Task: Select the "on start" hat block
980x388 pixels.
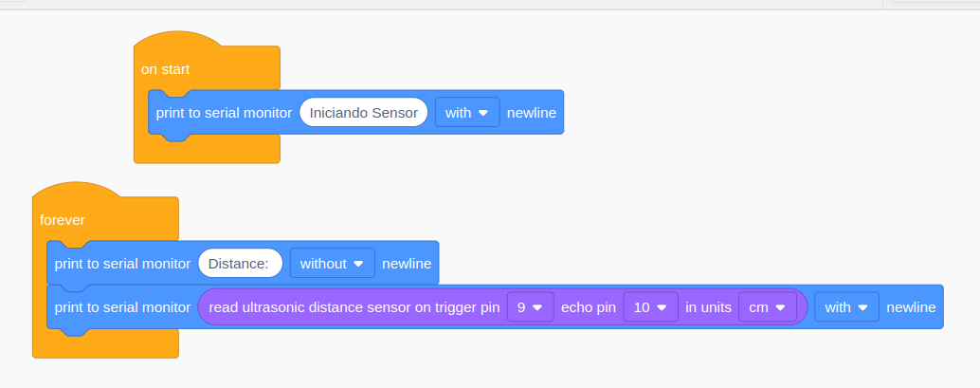Action: point(166,69)
